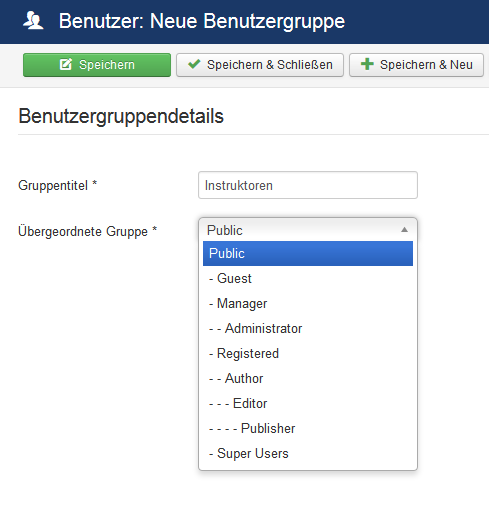Select Guest as parent group
The height and width of the screenshot is (514, 489).
pyautogui.click(x=308, y=278)
